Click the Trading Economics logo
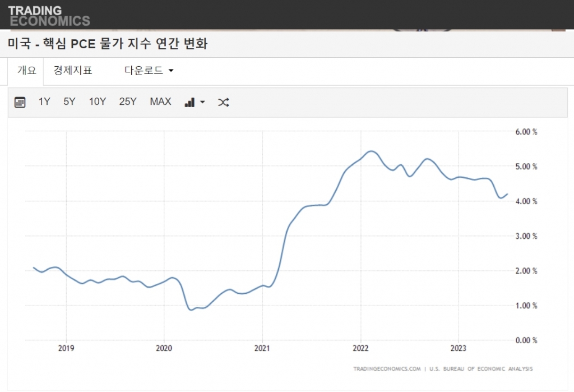The height and width of the screenshot is (392, 574). pyautogui.click(x=49, y=16)
